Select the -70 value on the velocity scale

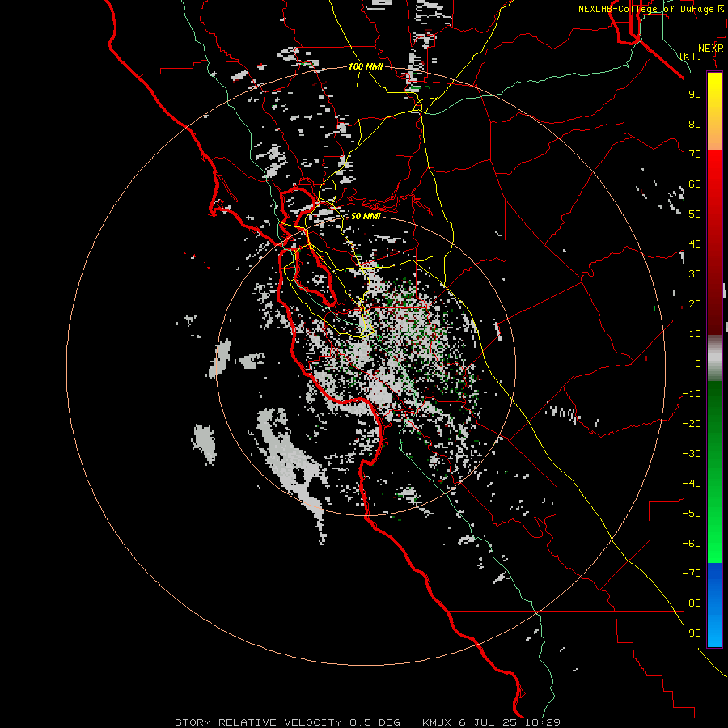click(692, 574)
